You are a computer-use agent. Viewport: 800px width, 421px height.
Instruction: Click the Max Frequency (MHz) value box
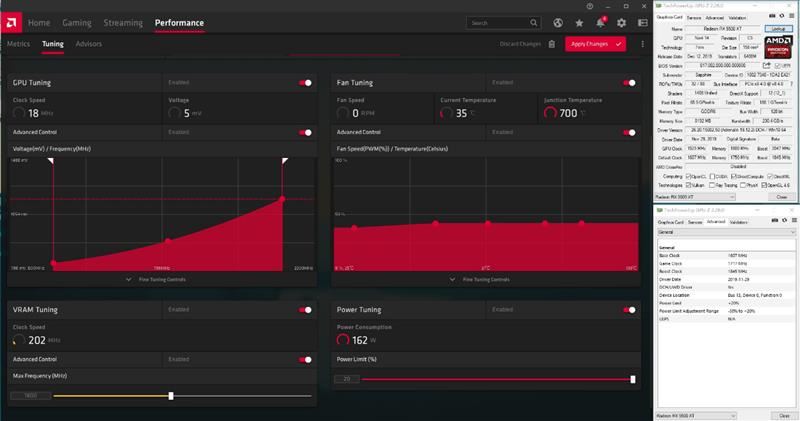pos(31,396)
